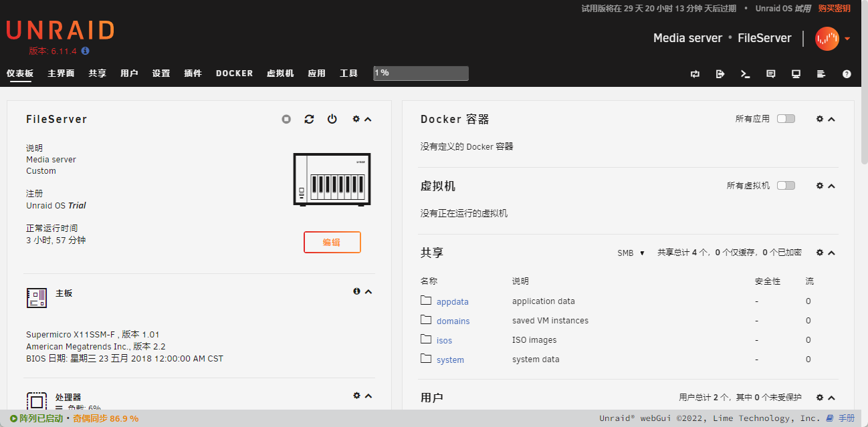Screen dimensions: 868x427
Task: Open the user avatar dropdown menu
Action: (x=833, y=39)
